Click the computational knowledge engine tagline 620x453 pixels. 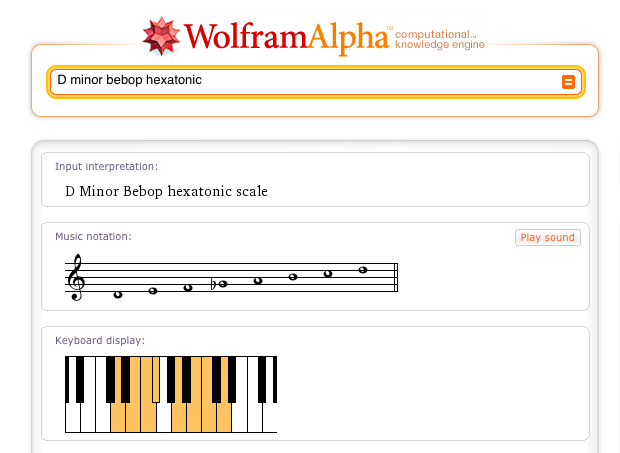(x=440, y=40)
